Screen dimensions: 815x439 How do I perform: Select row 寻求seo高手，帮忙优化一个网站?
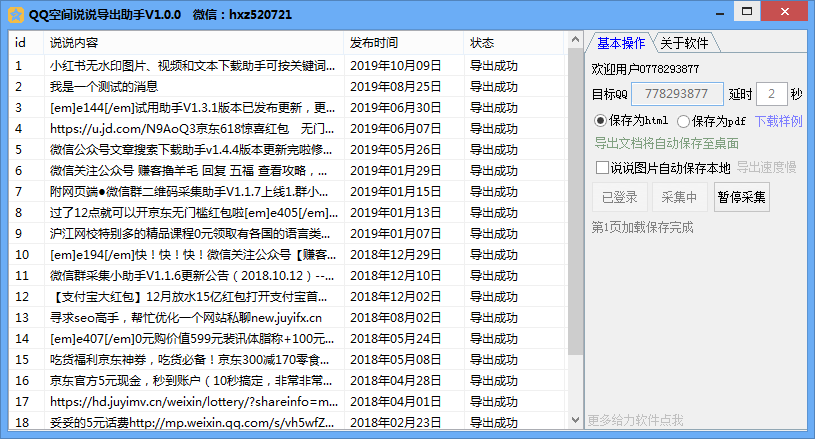(286, 317)
